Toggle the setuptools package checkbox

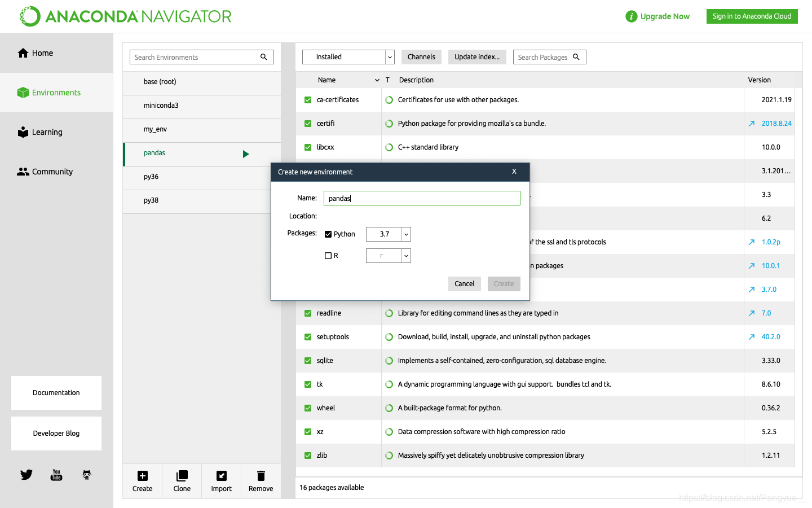click(x=308, y=337)
